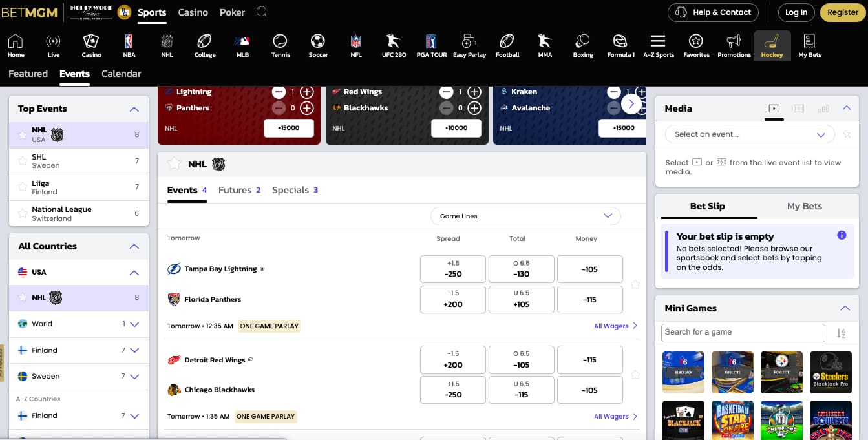
Task: Open the Easy Parlay icon
Action: (x=469, y=45)
